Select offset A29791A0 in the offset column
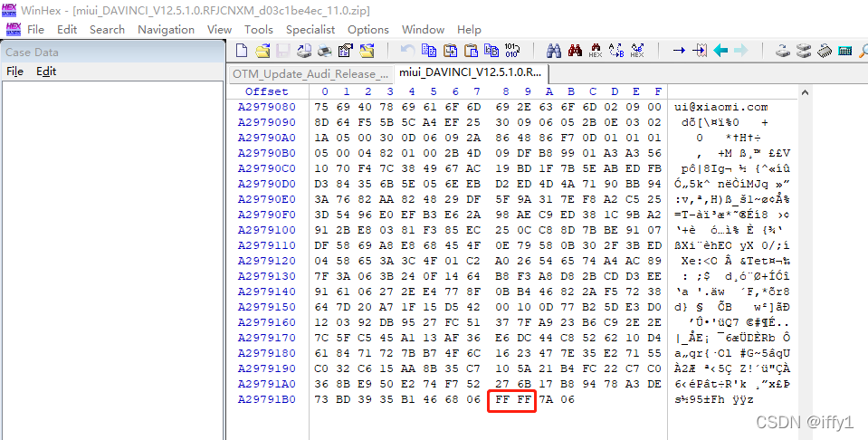 [267, 384]
